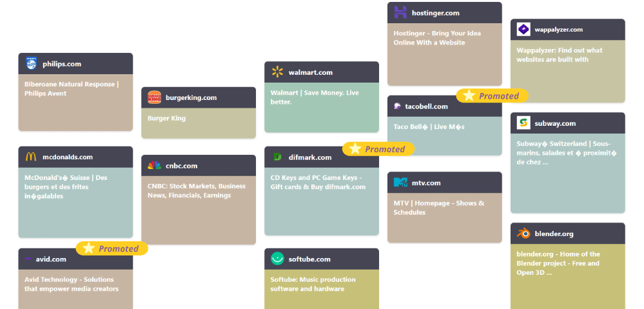This screenshot has width=644, height=309.
Task: Click the Walmart spark icon
Action: [x=277, y=72]
